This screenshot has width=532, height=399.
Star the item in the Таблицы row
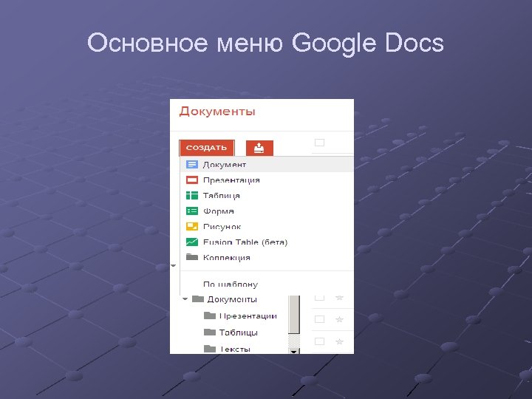[x=339, y=341]
